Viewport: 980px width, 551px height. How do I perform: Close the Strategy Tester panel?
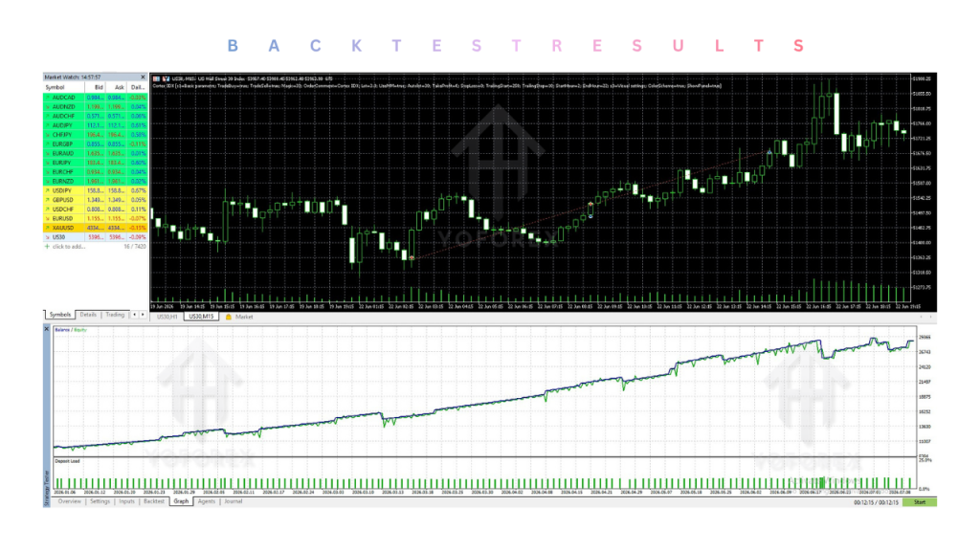point(46,329)
